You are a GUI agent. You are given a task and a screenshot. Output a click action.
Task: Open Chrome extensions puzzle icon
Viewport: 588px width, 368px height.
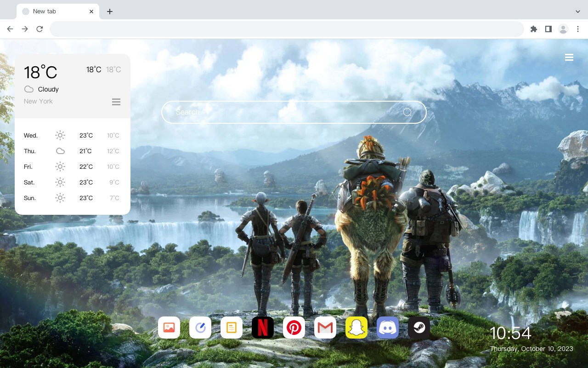click(x=533, y=29)
